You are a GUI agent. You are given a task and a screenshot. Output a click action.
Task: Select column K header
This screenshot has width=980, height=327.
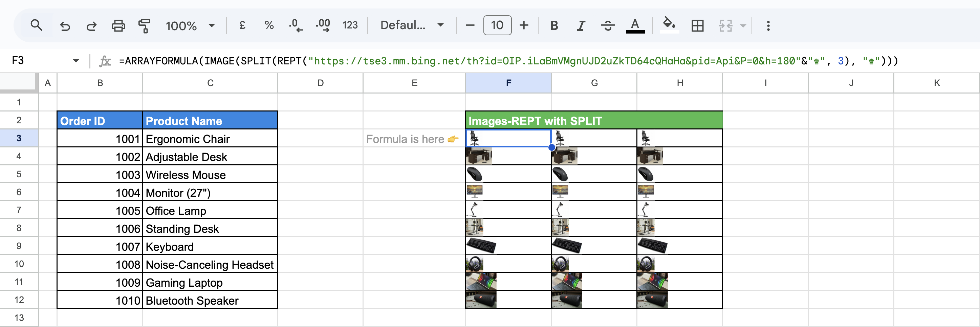(x=937, y=83)
